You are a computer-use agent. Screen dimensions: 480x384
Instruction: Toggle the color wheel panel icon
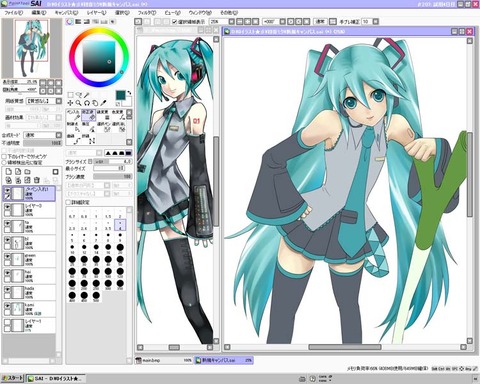point(69,22)
